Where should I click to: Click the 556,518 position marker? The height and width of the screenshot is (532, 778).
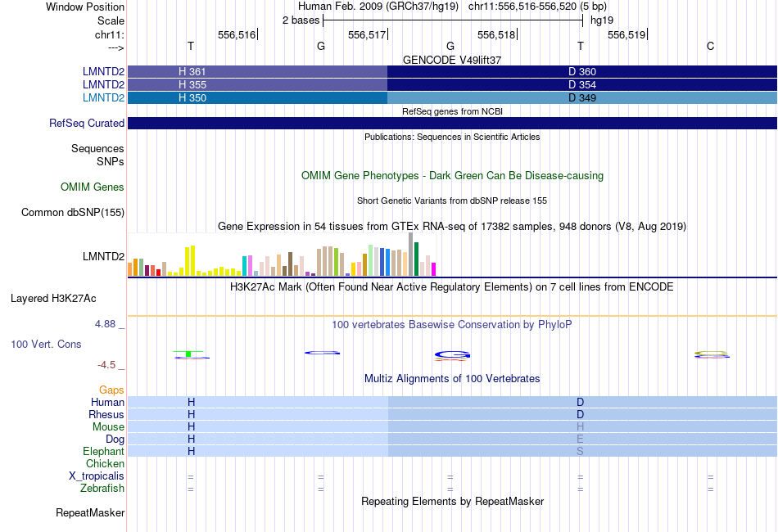pos(496,34)
